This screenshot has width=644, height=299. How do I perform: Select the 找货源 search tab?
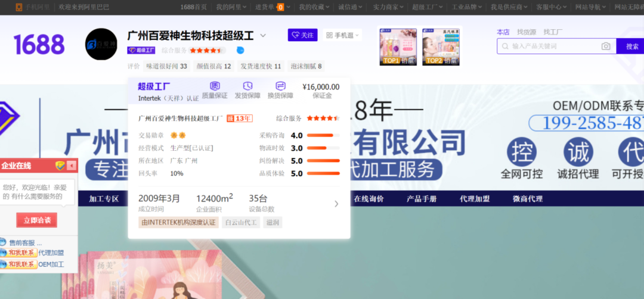click(x=527, y=32)
